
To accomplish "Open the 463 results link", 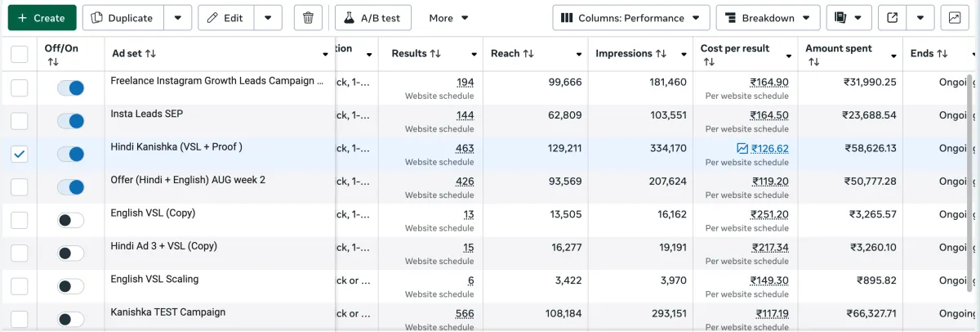I will coord(465,149).
